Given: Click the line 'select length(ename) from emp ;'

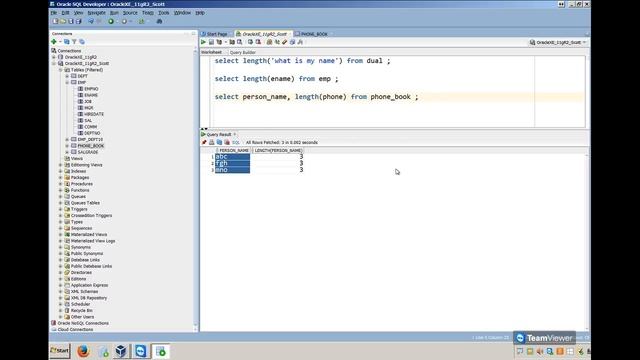Looking at the screenshot, I should (276, 79).
